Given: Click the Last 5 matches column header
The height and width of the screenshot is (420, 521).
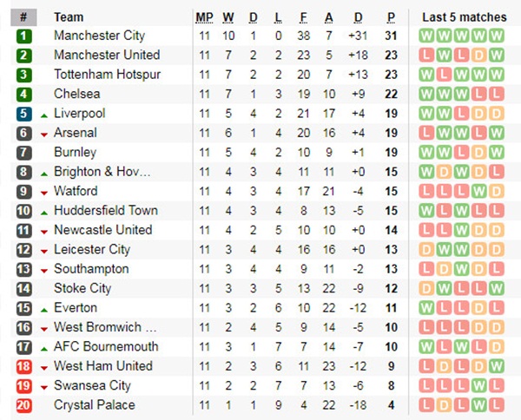Looking at the screenshot, I should click(464, 16).
